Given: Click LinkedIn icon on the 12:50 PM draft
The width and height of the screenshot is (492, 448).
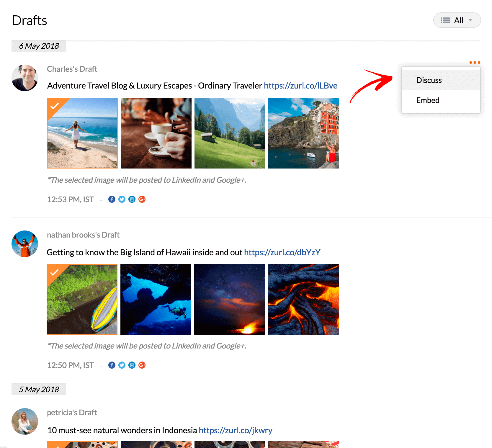Looking at the screenshot, I should tap(132, 365).
